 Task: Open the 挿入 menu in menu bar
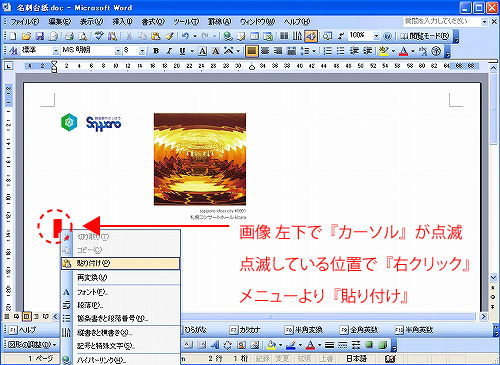pyautogui.click(x=122, y=22)
